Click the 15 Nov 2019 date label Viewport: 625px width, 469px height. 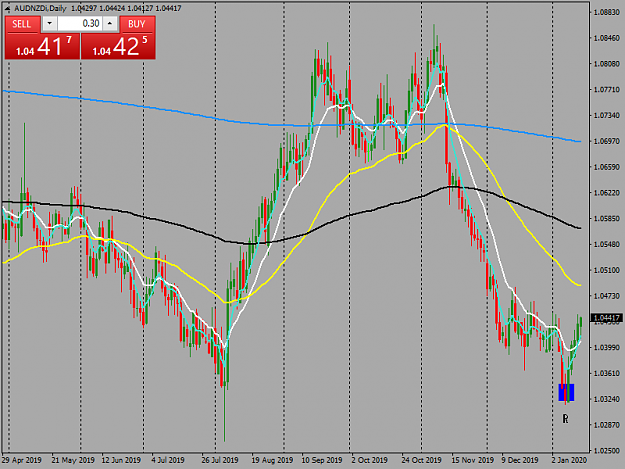(472, 460)
